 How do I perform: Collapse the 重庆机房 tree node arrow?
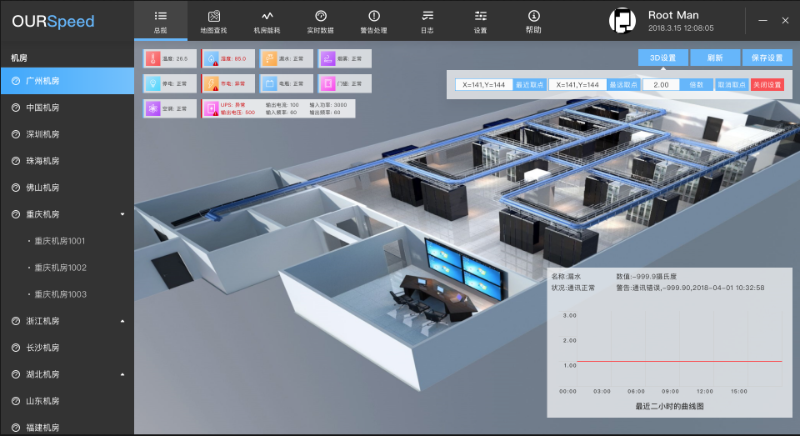tap(122, 214)
